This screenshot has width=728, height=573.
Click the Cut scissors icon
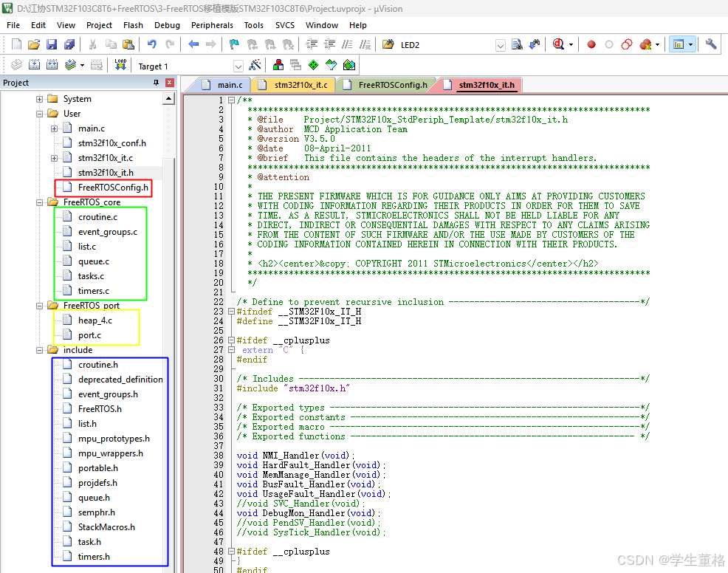[92, 44]
